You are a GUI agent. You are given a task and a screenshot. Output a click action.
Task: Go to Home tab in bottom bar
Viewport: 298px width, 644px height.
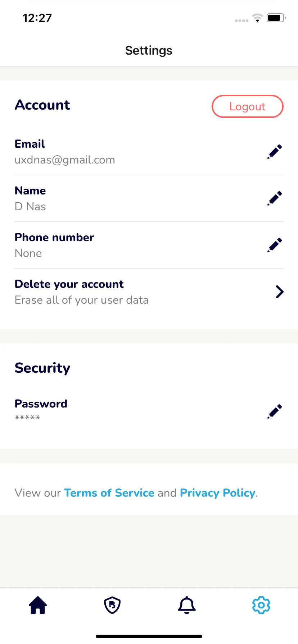point(38,605)
